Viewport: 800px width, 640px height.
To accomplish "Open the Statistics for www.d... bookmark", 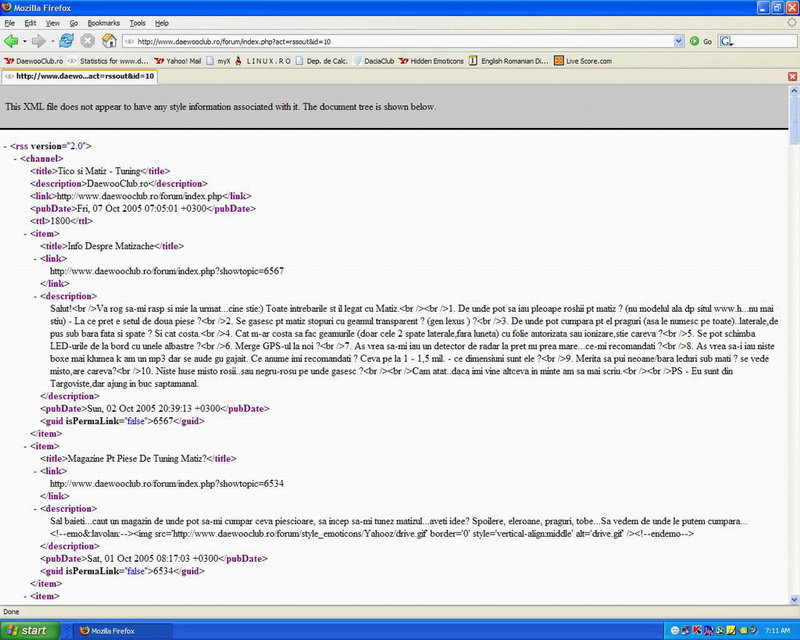I will click(108, 61).
